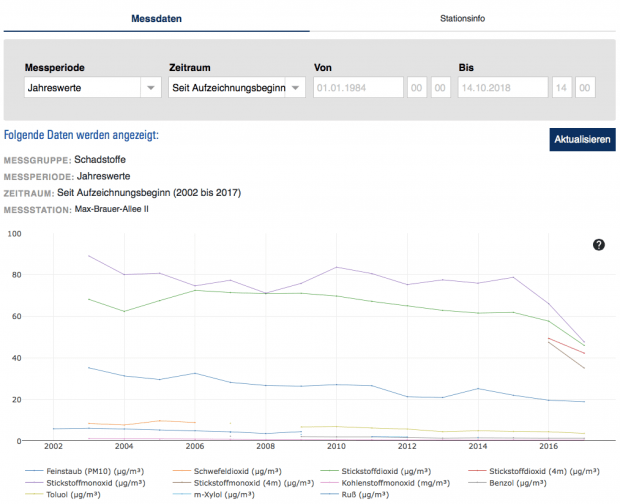Select the Bis hour field showing 14
Screen dimensions: 620x504
point(562,89)
